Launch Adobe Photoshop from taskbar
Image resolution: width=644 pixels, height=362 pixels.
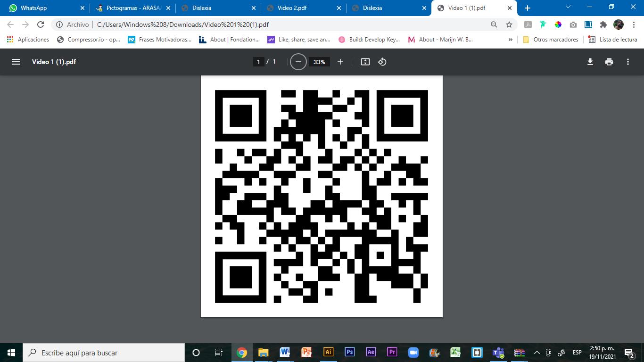[350, 352]
